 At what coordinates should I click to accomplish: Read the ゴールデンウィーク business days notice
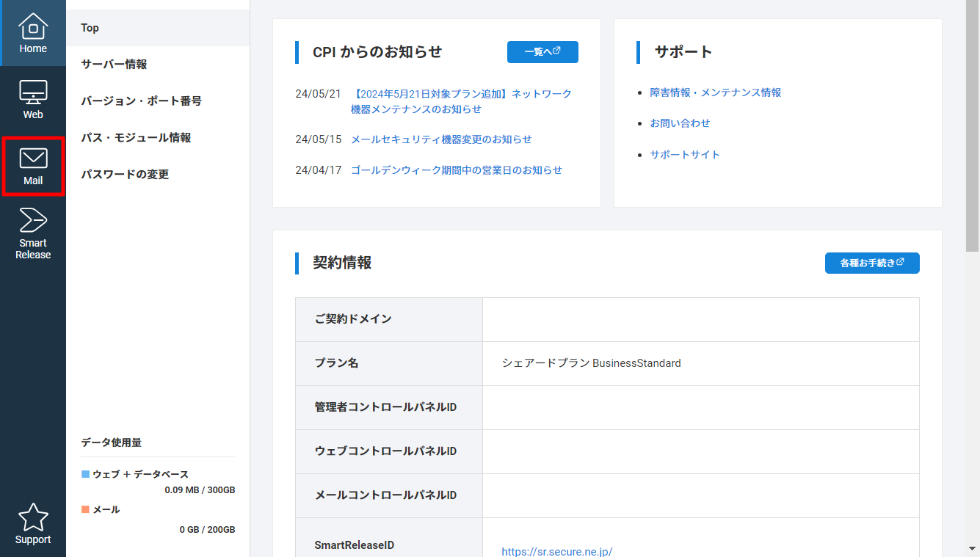(x=456, y=170)
